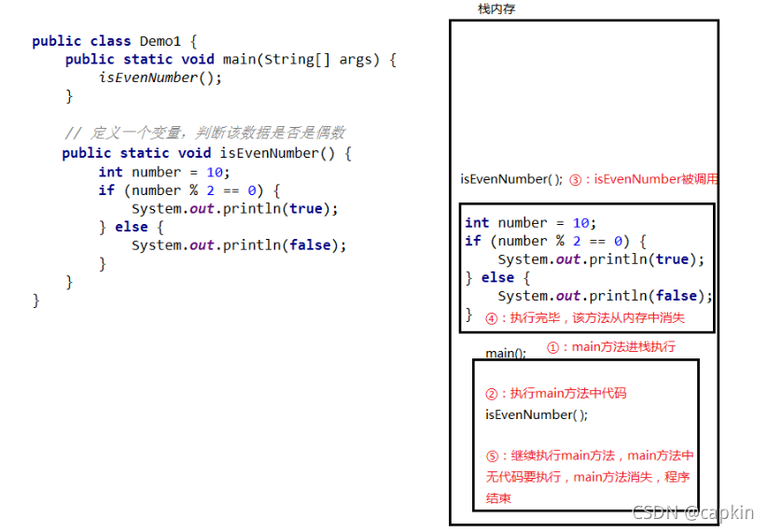Select the "public static void main(String[] args)" line
This screenshot has width=768, height=532.
pyautogui.click(x=230, y=60)
